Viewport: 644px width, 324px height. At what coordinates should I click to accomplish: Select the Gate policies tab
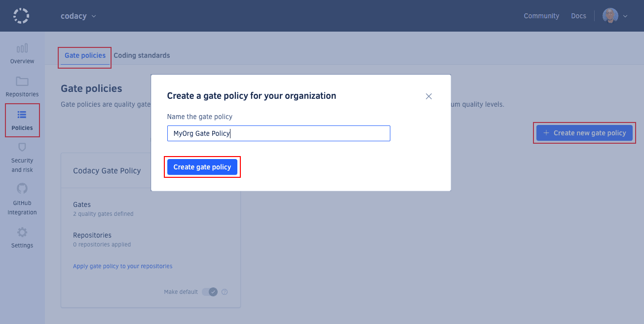point(84,55)
